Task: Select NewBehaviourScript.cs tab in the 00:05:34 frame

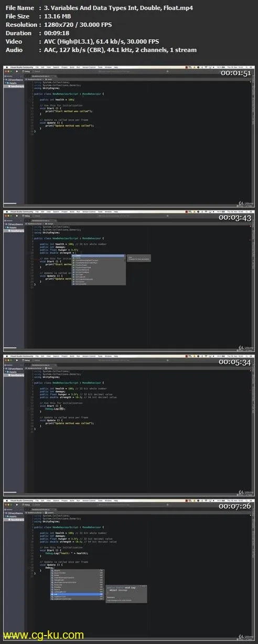Action: tap(41, 365)
